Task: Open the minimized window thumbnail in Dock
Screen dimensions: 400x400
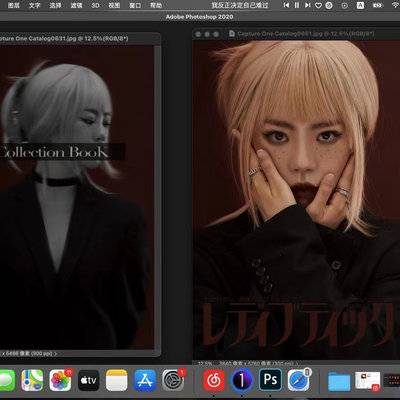Action: click(367, 381)
